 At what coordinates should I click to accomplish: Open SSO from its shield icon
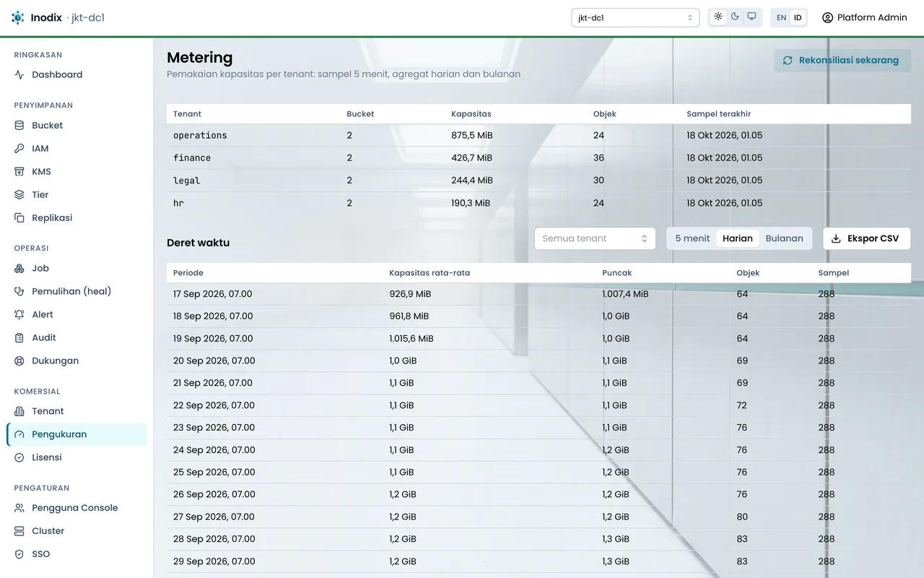19,554
